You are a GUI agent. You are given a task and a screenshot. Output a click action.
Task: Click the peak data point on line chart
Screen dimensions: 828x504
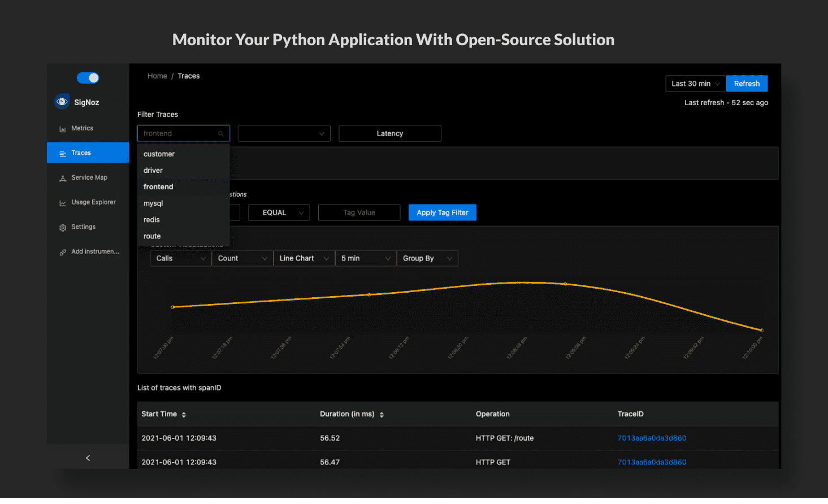(x=565, y=284)
